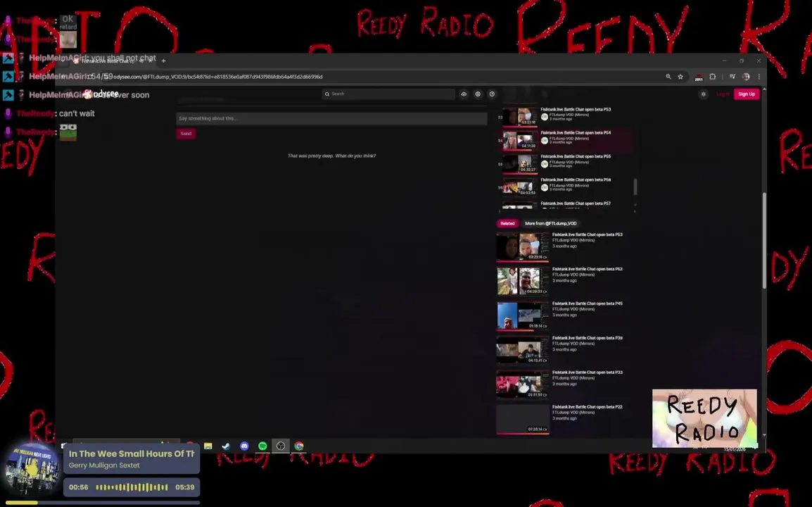The image size is (812, 507).
Task: Click the Sign Up button
Action: (747, 94)
